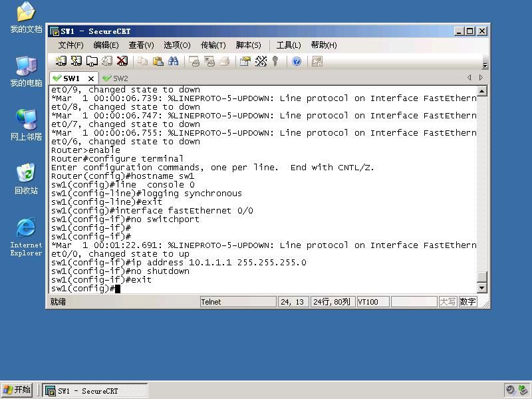Open the 脚本(S) menu
Viewport: 532px width, 399px height.
(x=248, y=45)
